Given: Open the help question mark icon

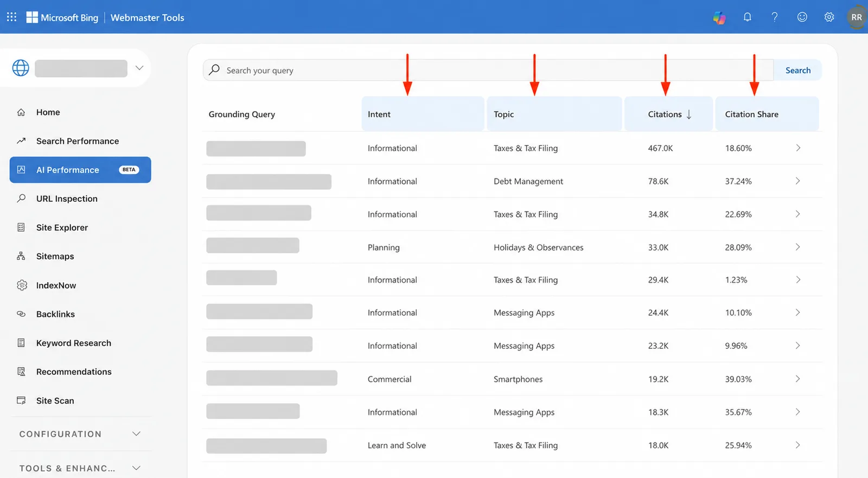Looking at the screenshot, I should click(775, 17).
